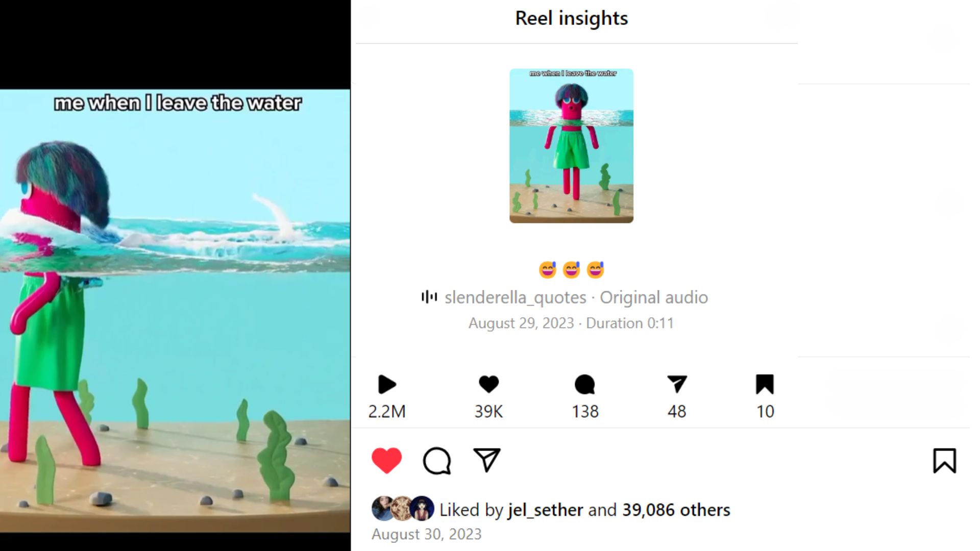Click the August 30, 2023 date
The image size is (980, 551).
tap(427, 534)
